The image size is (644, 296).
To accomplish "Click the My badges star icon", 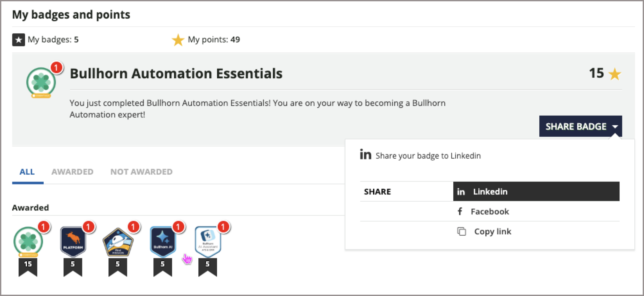I will (x=19, y=40).
